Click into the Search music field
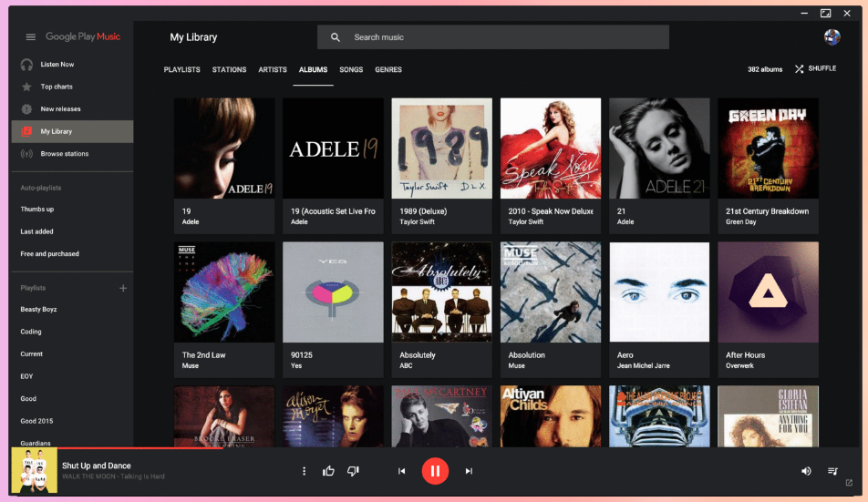This screenshot has height=502, width=868. click(493, 37)
